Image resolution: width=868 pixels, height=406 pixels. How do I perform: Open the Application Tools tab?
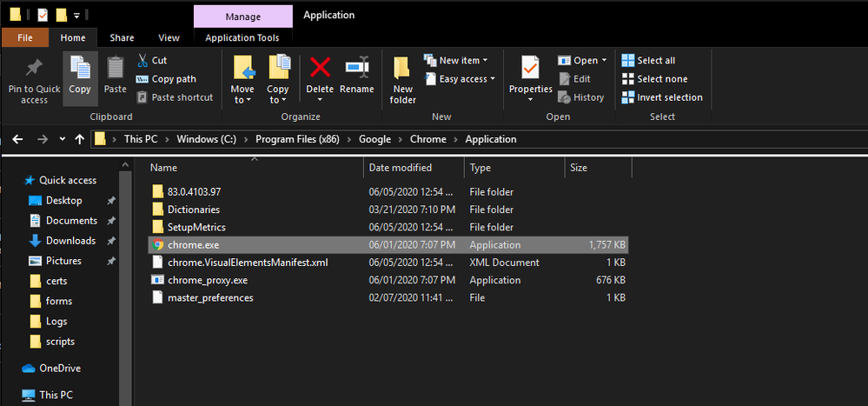[242, 37]
